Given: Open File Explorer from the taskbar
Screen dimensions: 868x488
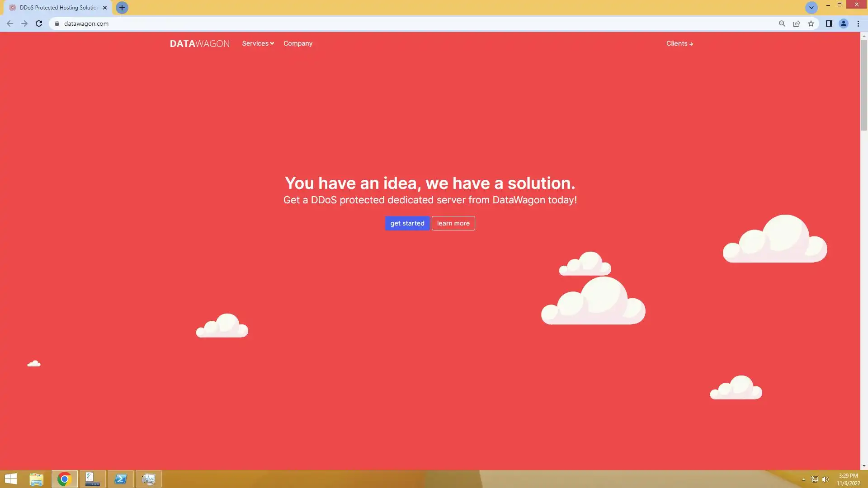Looking at the screenshot, I should tap(36, 479).
